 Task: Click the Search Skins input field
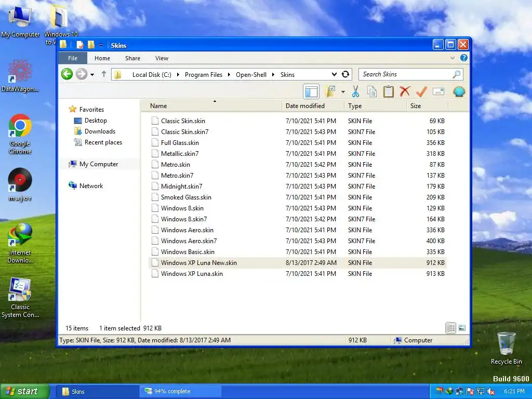406,74
